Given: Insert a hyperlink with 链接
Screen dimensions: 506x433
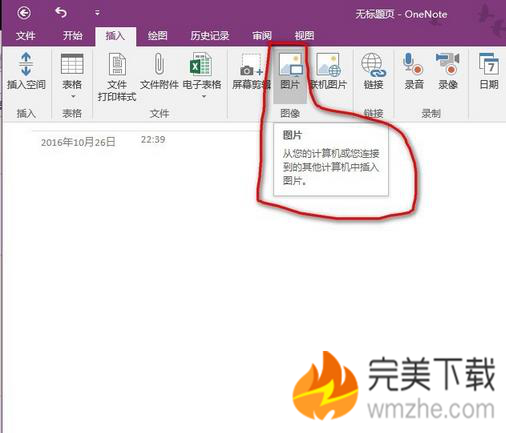Looking at the screenshot, I should (373, 71).
